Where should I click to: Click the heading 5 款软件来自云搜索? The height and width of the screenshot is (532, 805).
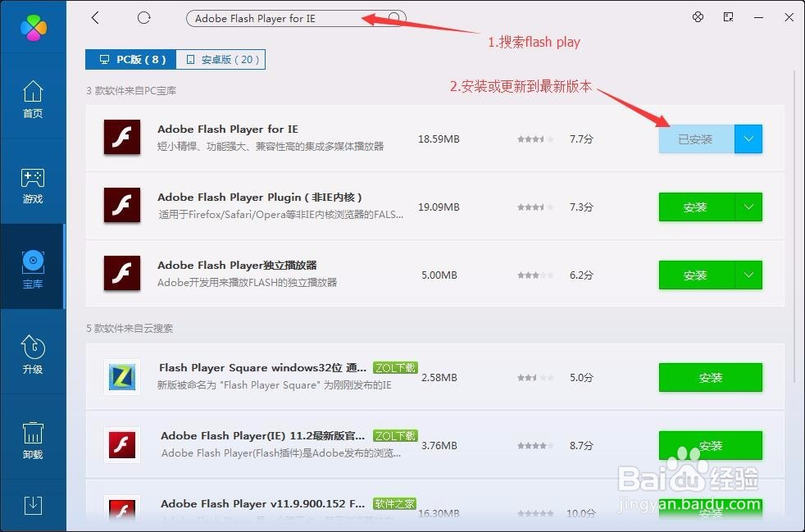tap(130, 329)
